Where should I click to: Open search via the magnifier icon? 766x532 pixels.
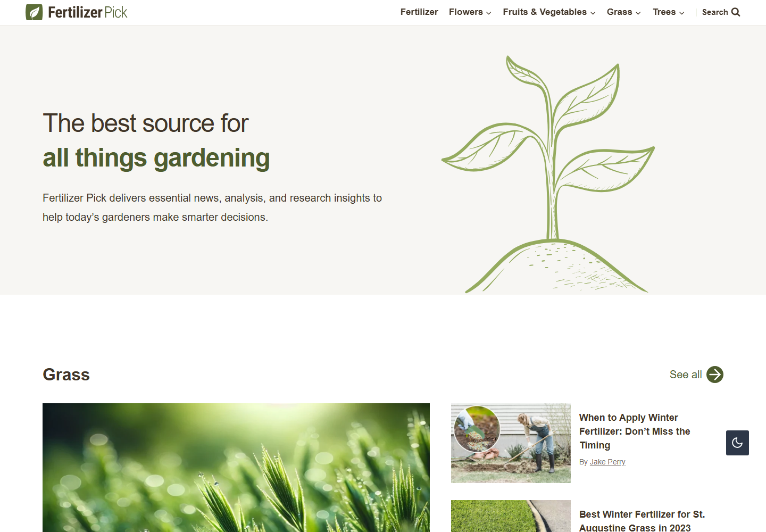coord(736,12)
